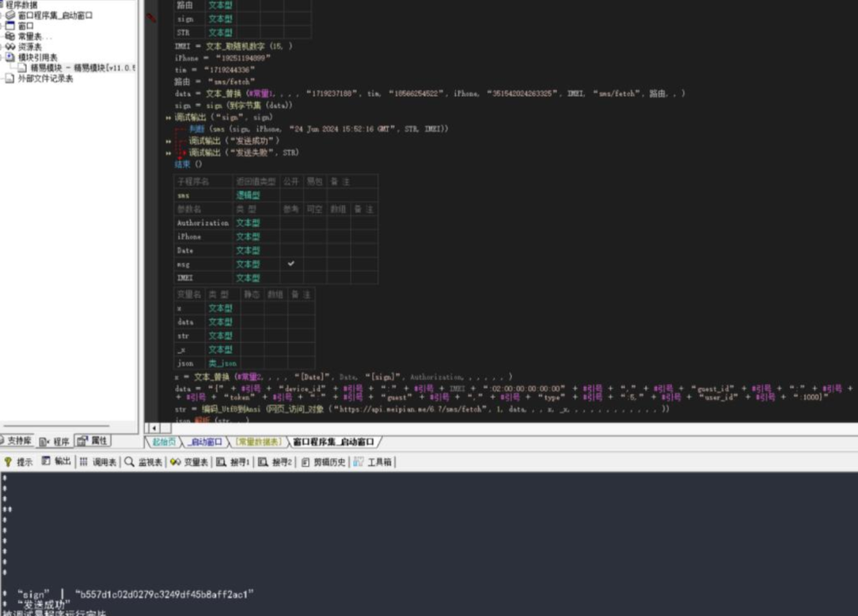Click the 类_json type cell
The height and width of the screenshot is (616, 858).
[222, 363]
